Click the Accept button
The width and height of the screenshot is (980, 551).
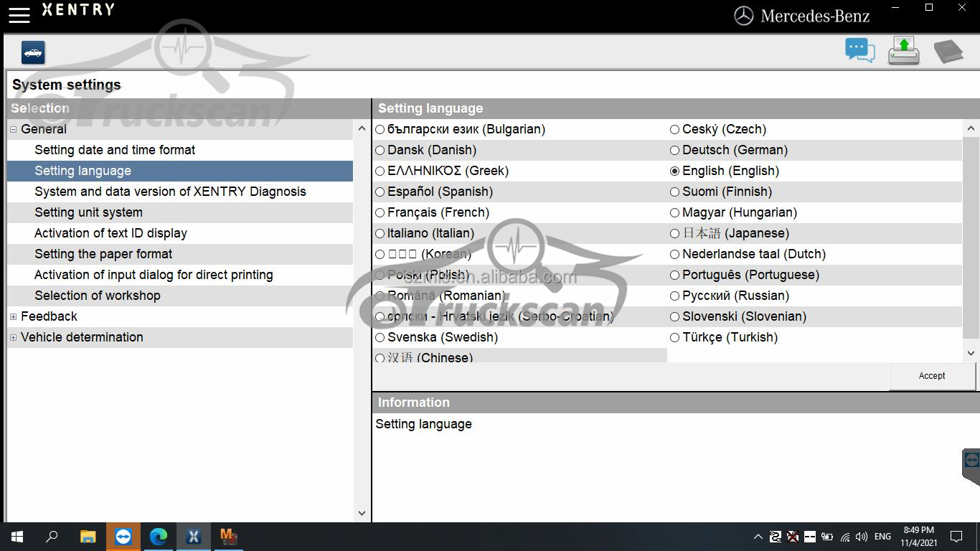click(932, 376)
